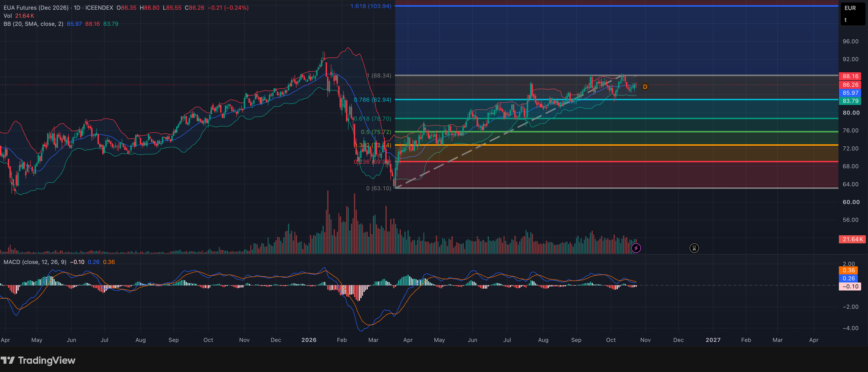
Task: Click the −0.10 histogram value label
Action: pos(850,286)
